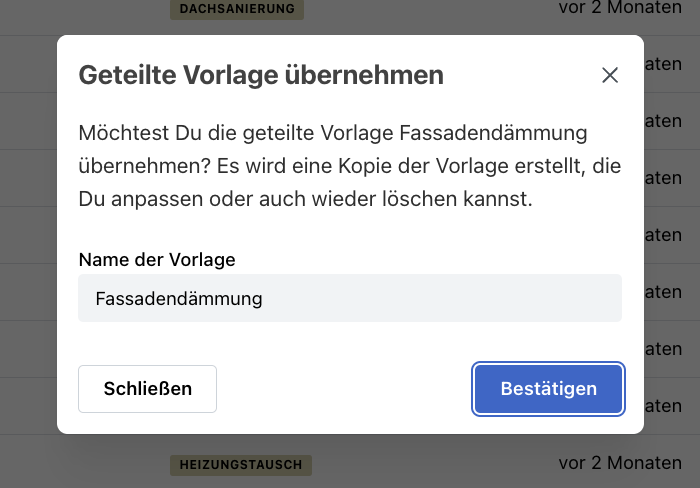The width and height of the screenshot is (700, 488).
Task: Click 'vor 2 Monaten' in the Heizungstausch row
Action: point(620,463)
